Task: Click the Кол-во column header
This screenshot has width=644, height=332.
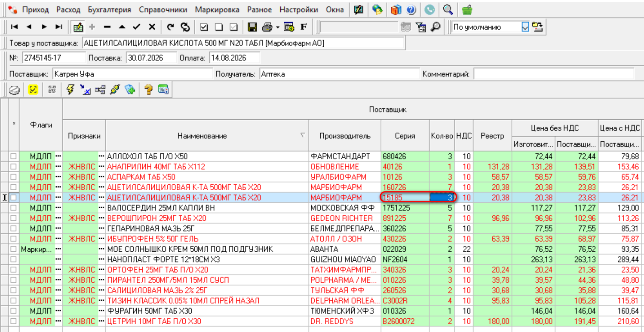Action: pos(442,136)
